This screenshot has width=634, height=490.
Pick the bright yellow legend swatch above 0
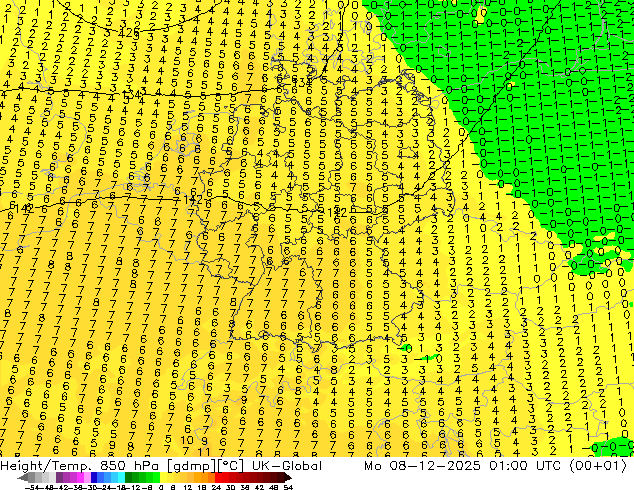coord(163,478)
